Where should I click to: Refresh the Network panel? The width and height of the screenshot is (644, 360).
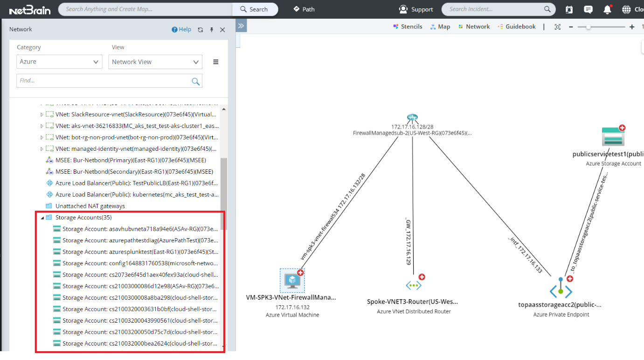201,29
